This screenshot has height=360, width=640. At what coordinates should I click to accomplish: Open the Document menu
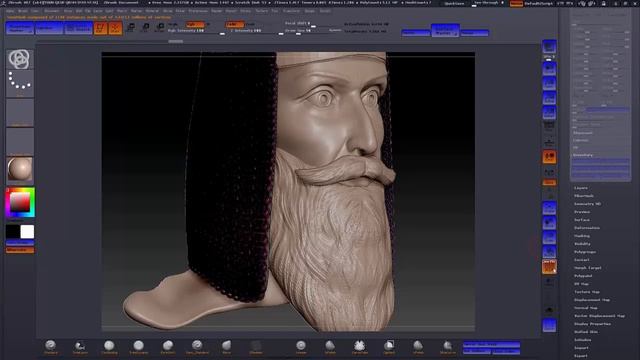click(x=51, y=11)
